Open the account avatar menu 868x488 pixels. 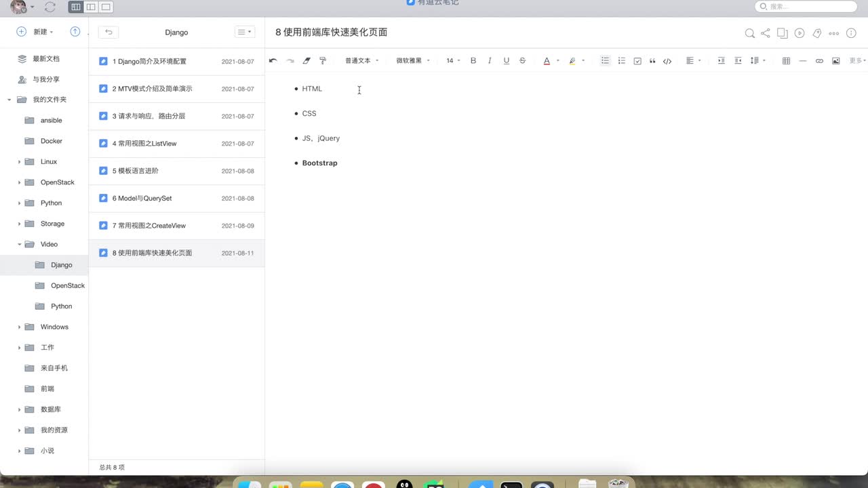[22, 7]
